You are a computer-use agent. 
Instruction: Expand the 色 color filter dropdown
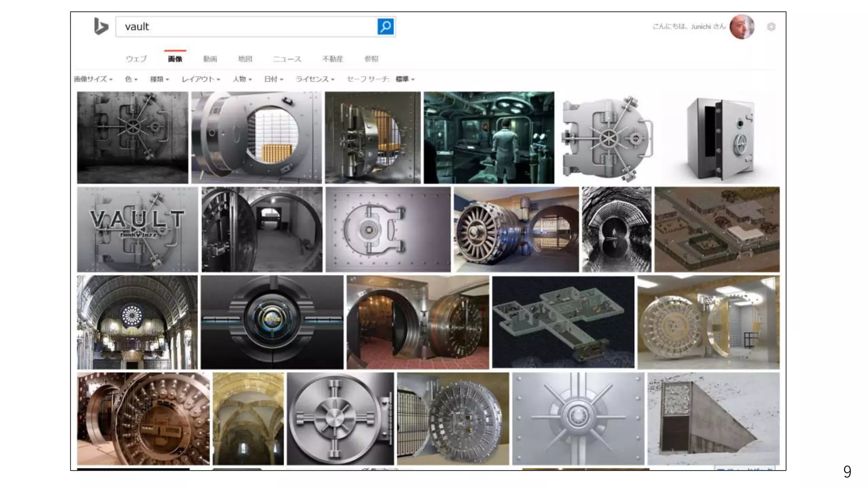click(131, 79)
